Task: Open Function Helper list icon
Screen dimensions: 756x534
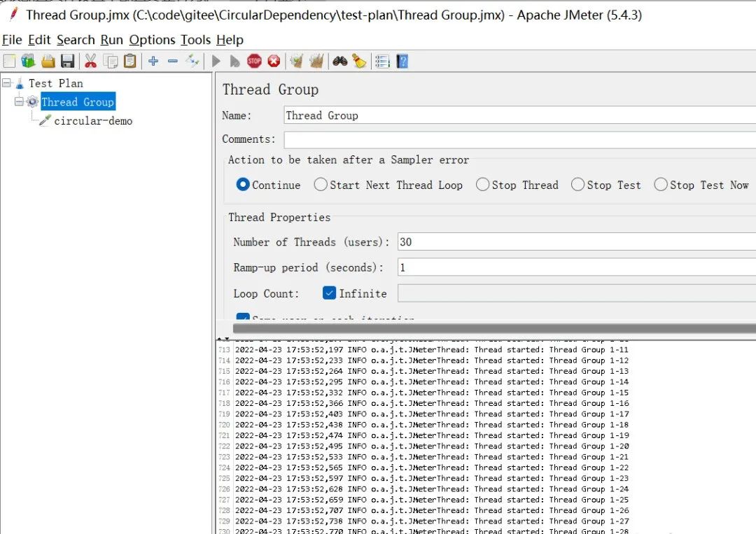Action: [382, 61]
